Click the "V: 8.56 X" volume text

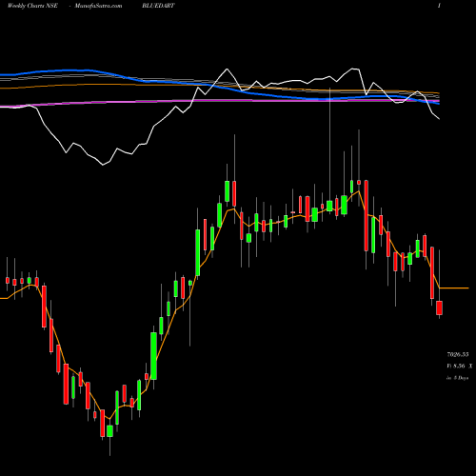(x=459, y=366)
